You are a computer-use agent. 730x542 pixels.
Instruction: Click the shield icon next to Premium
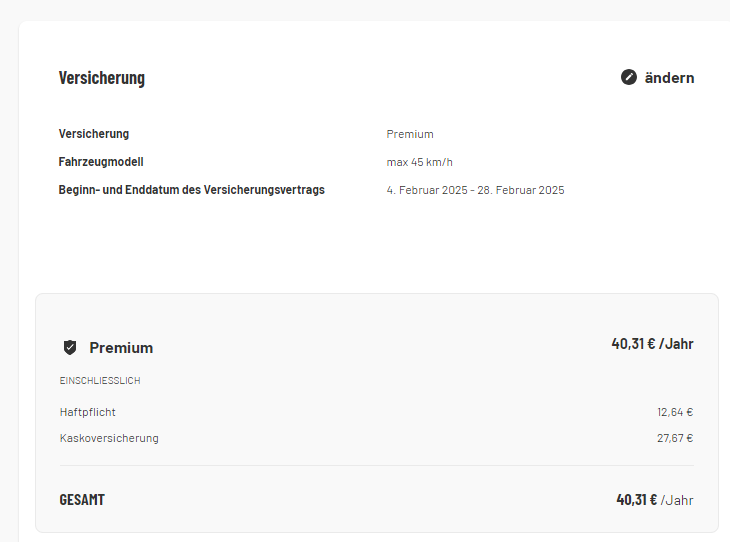click(x=70, y=348)
